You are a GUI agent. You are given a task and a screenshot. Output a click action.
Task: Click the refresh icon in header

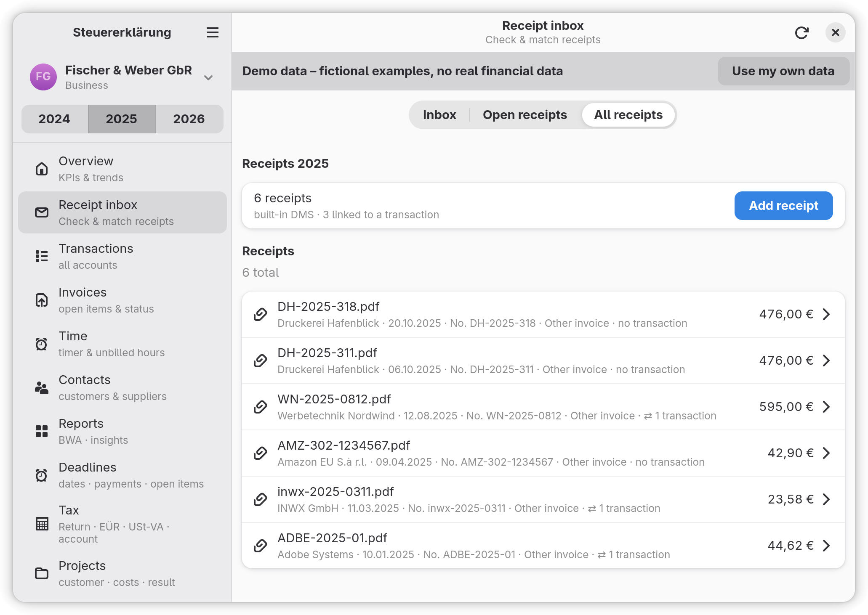pyautogui.click(x=802, y=32)
